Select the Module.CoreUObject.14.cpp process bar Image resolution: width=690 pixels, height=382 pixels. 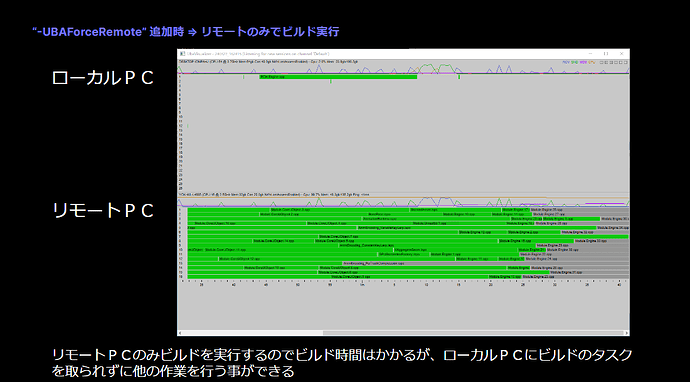(x=283, y=241)
